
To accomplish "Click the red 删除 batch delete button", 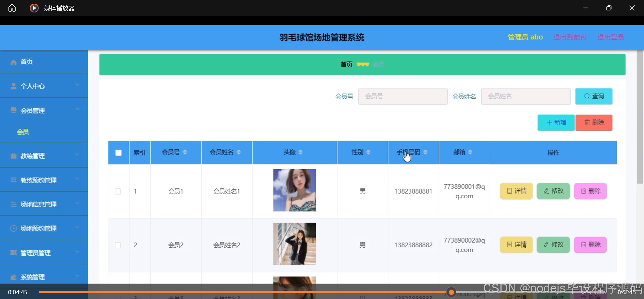I will 594,122.
